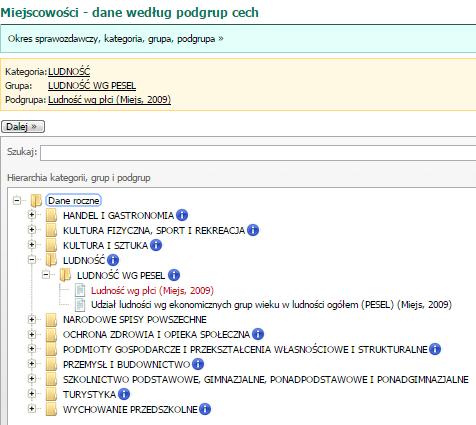Screen dimensions: 476x425
Task: View info for WYCHOWANIE PRZEDSZKOLNE
Action: click(x=205, y=409)
